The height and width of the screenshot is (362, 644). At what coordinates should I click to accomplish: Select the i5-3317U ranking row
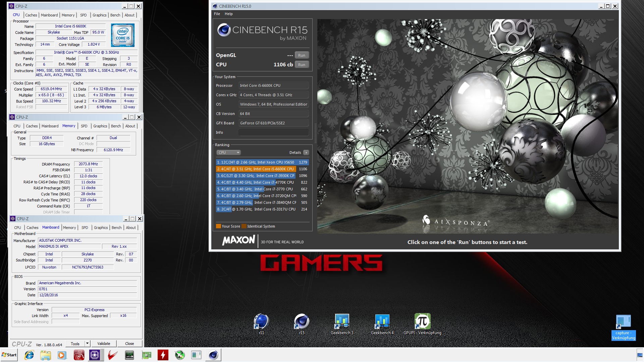pyautogui.click(x=262, y=209)
